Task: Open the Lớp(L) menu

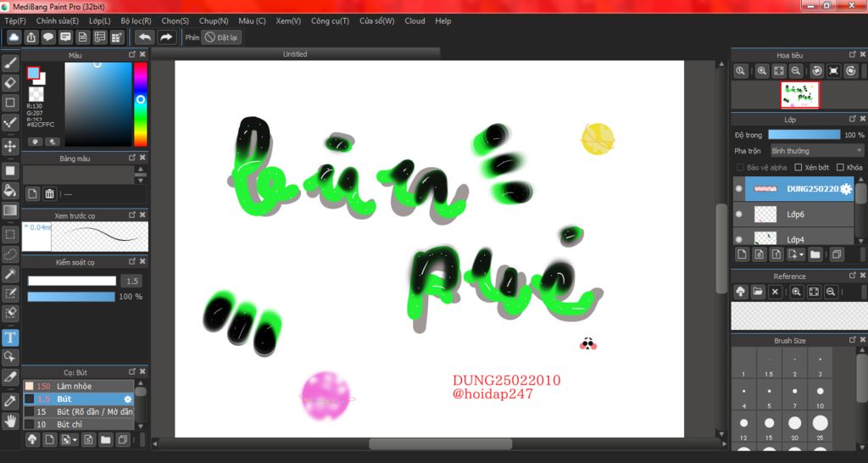Action: pos(100,21)
